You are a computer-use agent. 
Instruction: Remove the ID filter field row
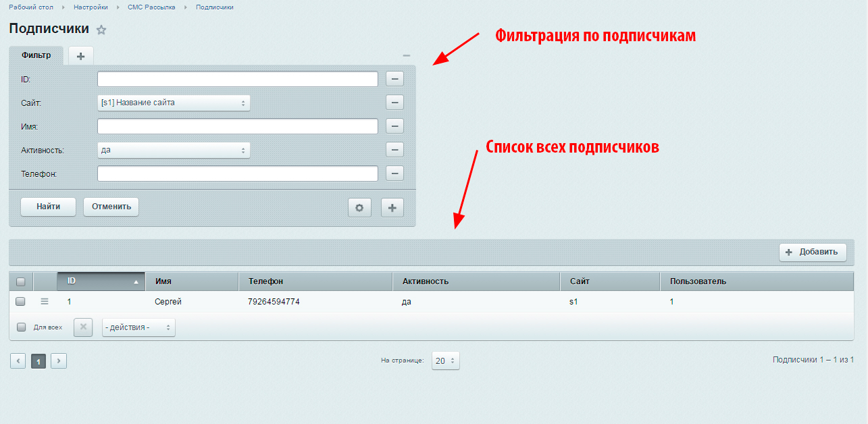point(394,79)
